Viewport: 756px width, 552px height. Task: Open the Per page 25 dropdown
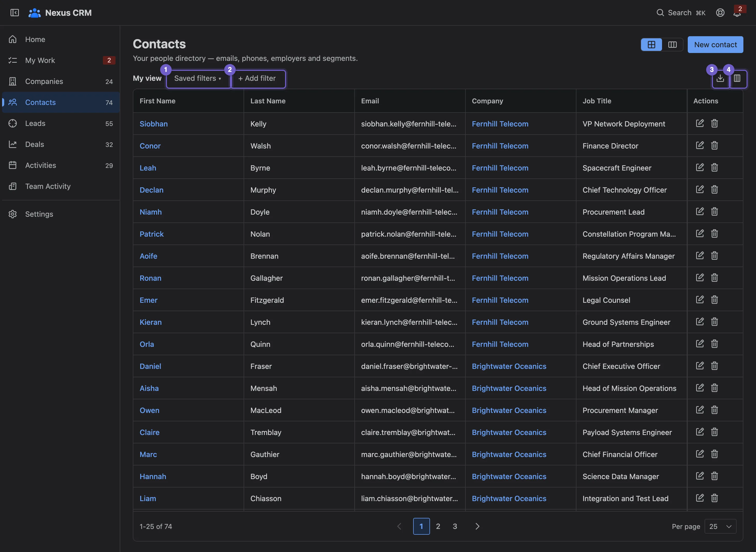click(x=720, y=526)
